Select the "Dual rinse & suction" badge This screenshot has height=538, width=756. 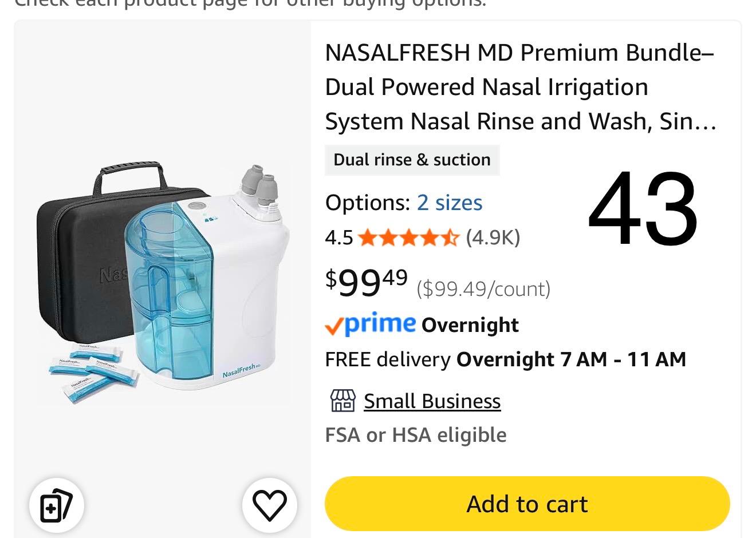(412, 160)
